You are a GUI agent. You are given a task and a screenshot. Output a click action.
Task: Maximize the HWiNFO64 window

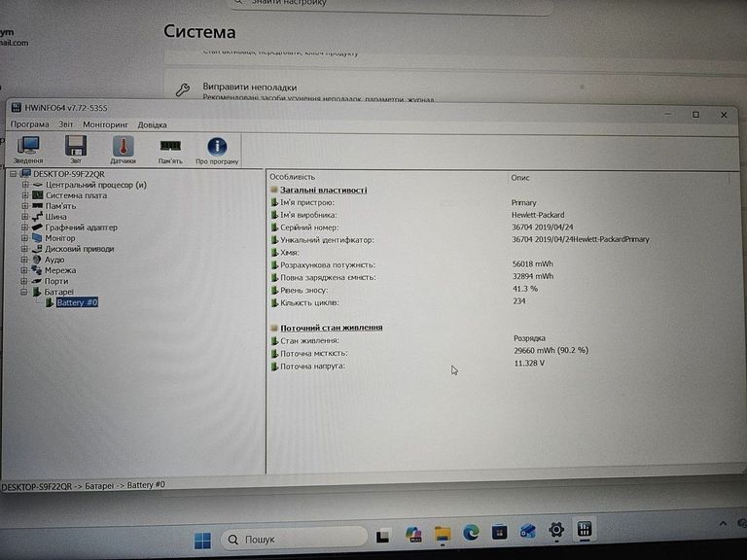pos(695,115)
